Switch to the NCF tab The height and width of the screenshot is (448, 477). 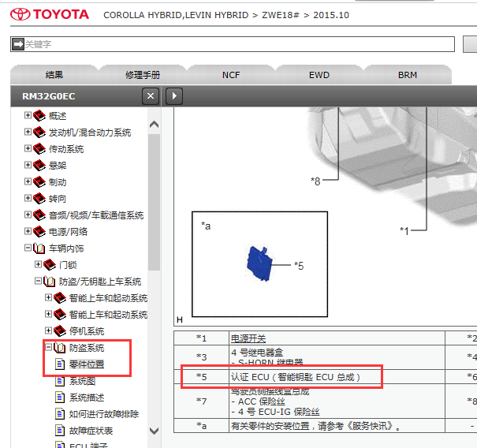231,75
